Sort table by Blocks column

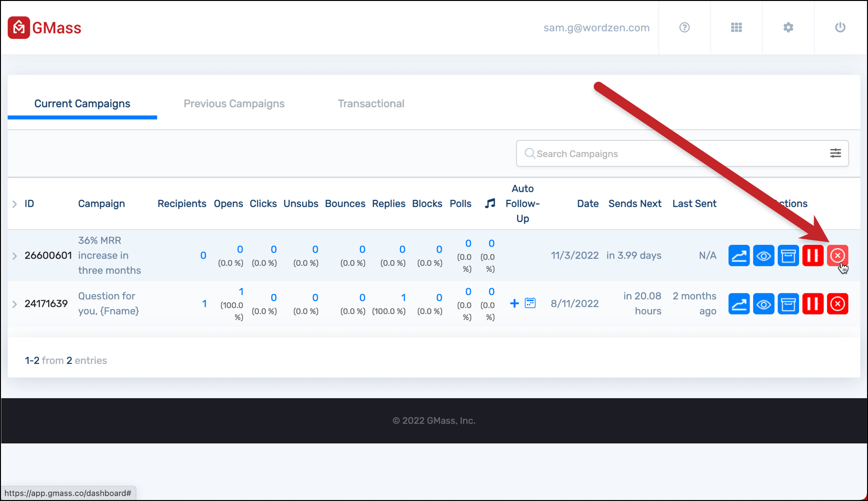tap(427, 203)
